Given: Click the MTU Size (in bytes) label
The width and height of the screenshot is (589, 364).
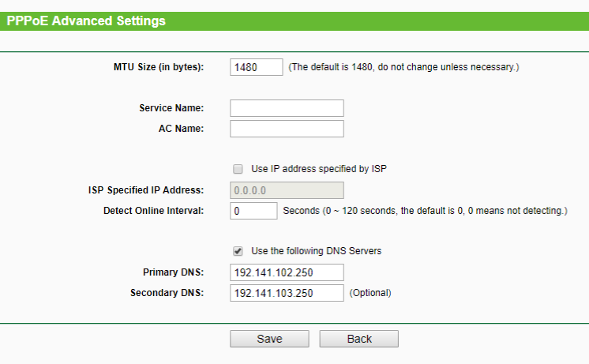Looking at the screenshot, I should point(159,67).
